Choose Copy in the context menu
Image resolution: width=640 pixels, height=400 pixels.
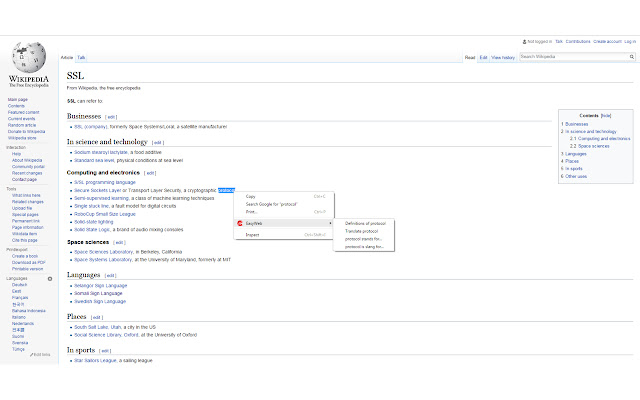pos(250,196)
